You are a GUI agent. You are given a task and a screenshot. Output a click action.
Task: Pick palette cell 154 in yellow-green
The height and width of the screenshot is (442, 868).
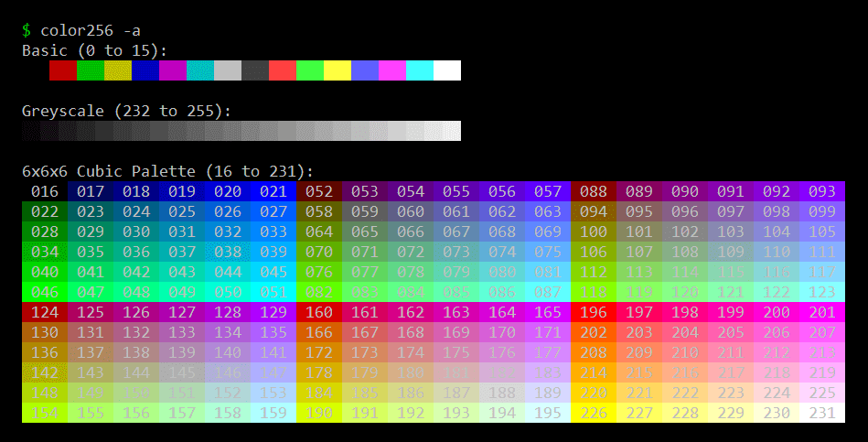click(x=45, y=413)
